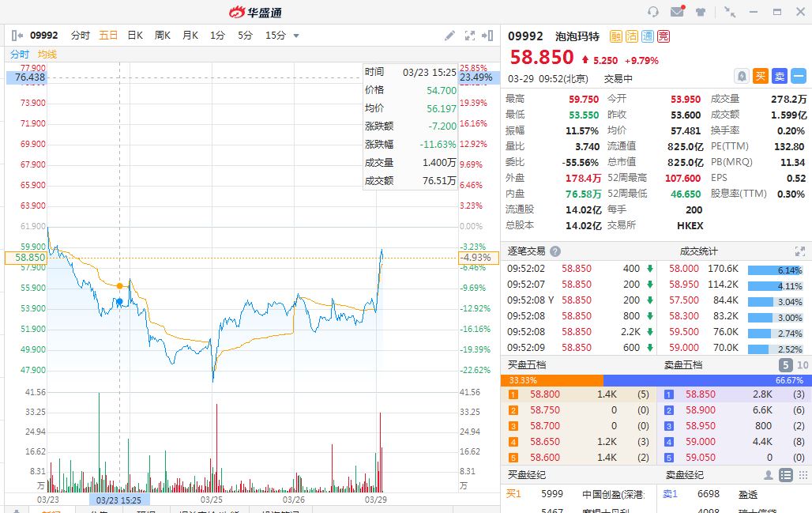Switch broker queue to grid view
The image size is (812, 513).
tap(803, 475)
